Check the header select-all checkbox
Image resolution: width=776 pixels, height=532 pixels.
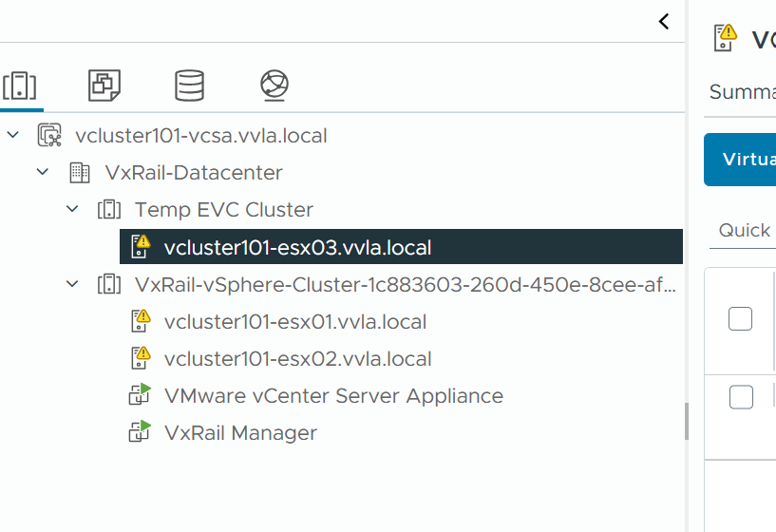pyautogui.click(x=740, y=319)
